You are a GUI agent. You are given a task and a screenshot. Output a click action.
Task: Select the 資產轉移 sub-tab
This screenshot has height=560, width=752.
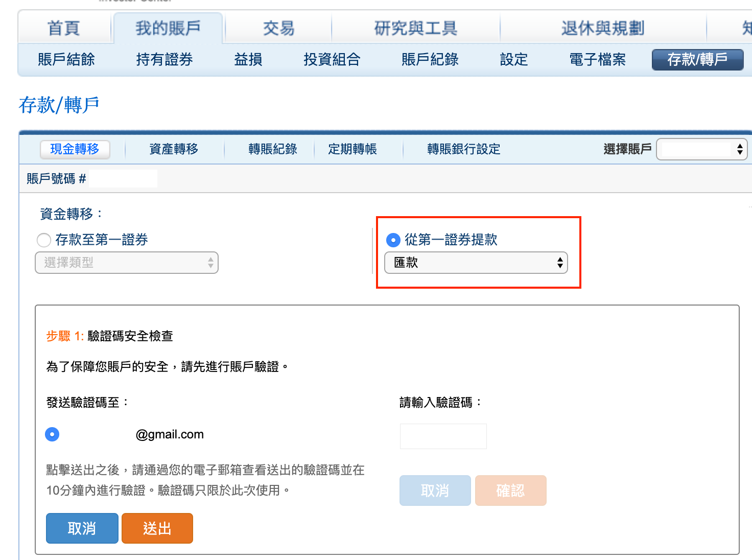click(174, 149)
